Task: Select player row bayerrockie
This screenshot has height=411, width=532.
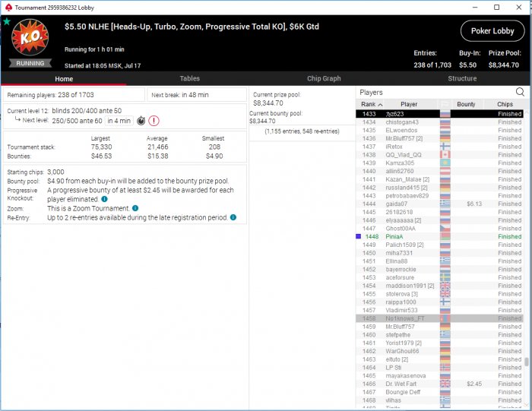Action: click(x=439, y=269)
